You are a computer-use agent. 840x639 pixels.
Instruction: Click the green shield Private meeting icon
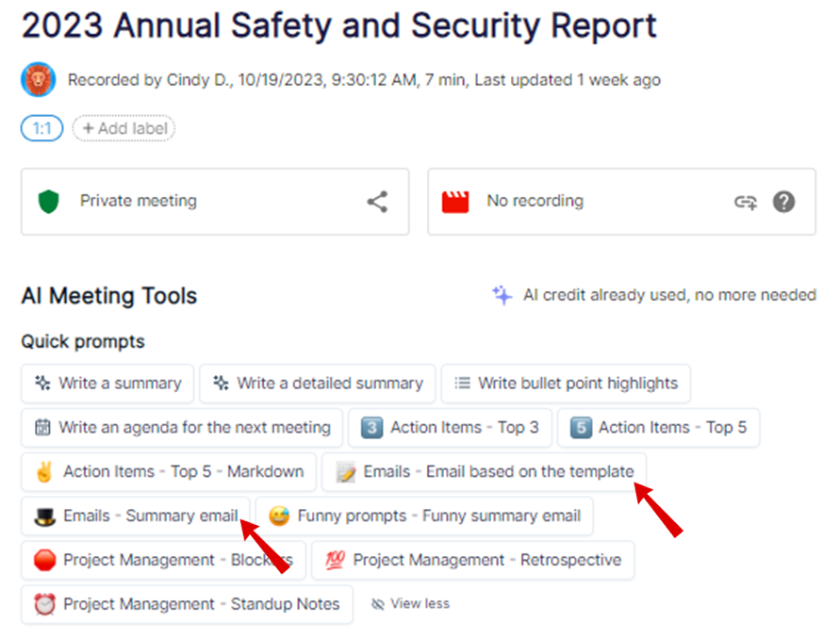pos(49,202)
